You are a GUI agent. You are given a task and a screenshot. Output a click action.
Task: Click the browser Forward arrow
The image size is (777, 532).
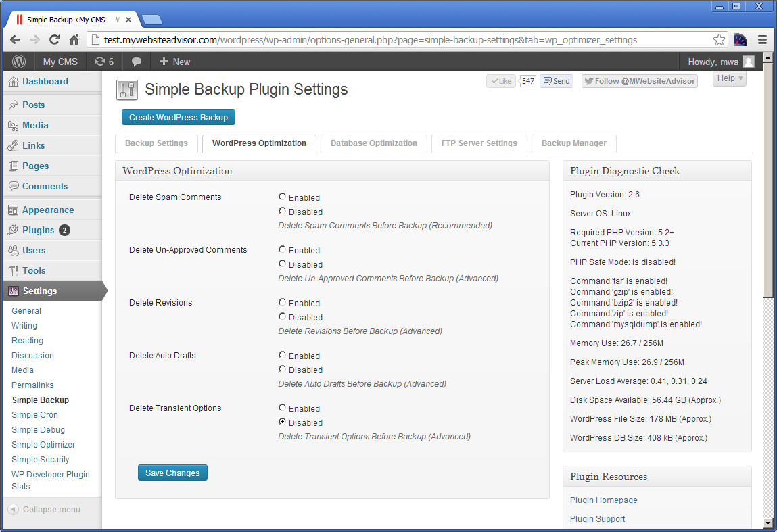[34, 40]
